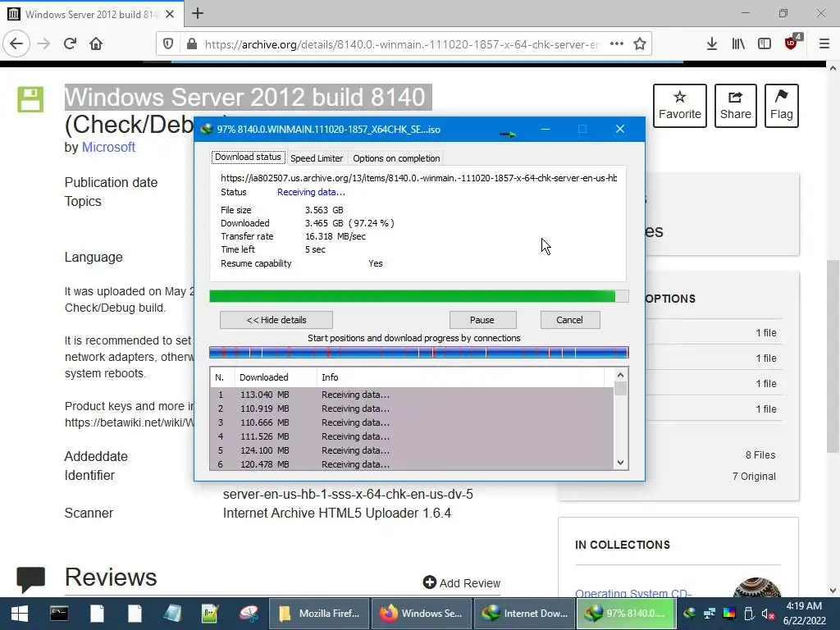
Task: Open Internet Download Manager taskbar button
Action: [524, 614]
